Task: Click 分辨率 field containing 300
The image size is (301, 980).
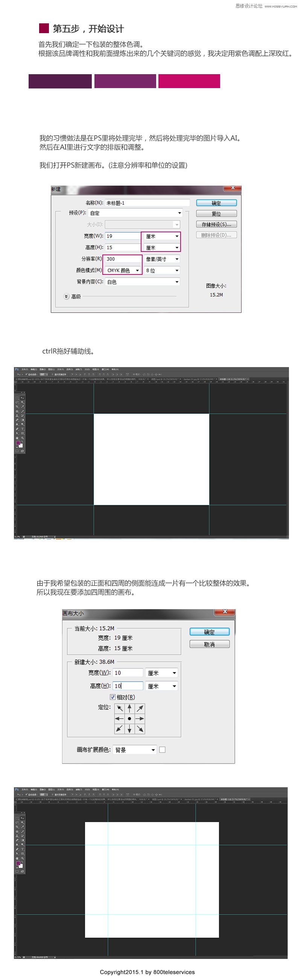Action: click(123, 259)
